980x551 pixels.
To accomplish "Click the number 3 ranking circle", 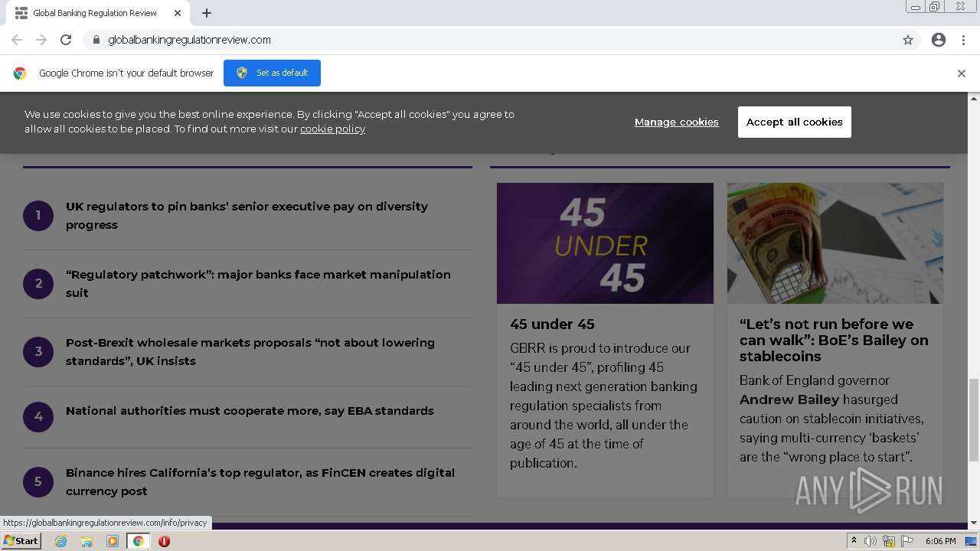I will (x=38, y=352).
